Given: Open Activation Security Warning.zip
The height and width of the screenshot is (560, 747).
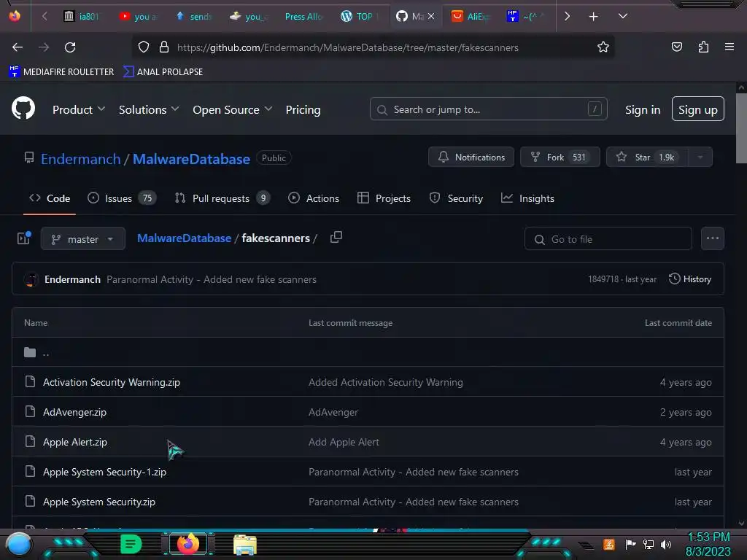Looking at the screenshot, I should [112, 382].
